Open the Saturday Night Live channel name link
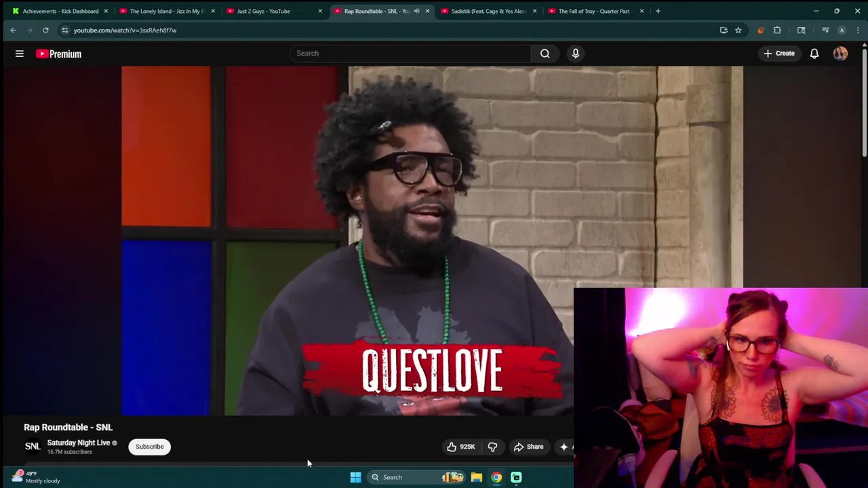Screen dimensions: 868x488 point(79,443)
